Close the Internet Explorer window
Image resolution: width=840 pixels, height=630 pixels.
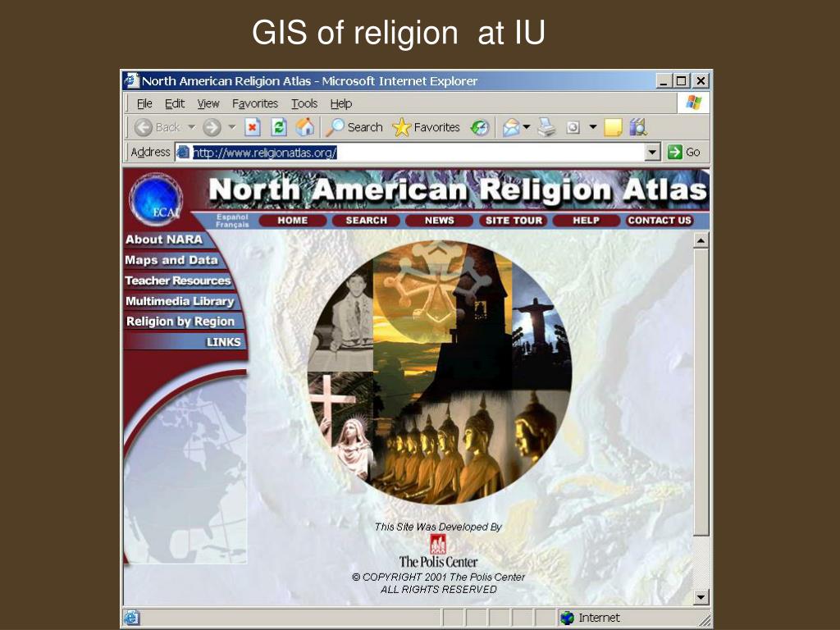tap(701, 81)
